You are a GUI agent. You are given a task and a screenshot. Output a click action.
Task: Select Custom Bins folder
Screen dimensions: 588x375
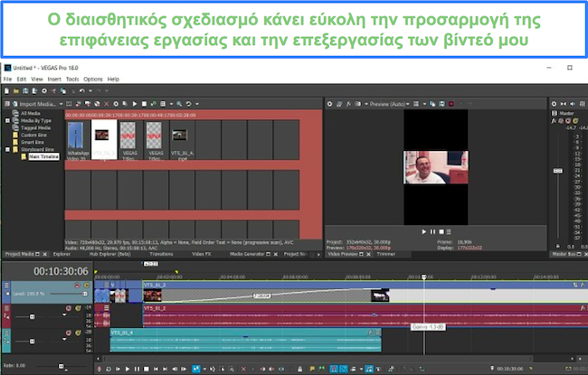coord(33,135)
